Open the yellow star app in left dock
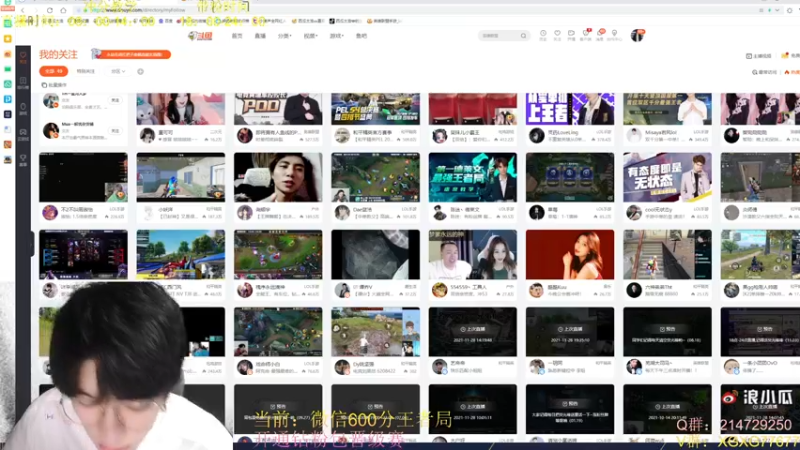 7,38
